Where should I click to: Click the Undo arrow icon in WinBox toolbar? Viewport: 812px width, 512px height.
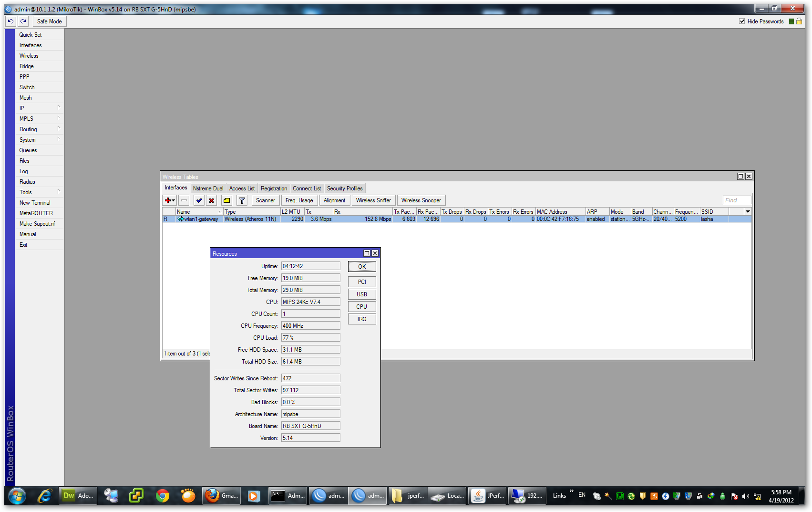pos(10,21)
